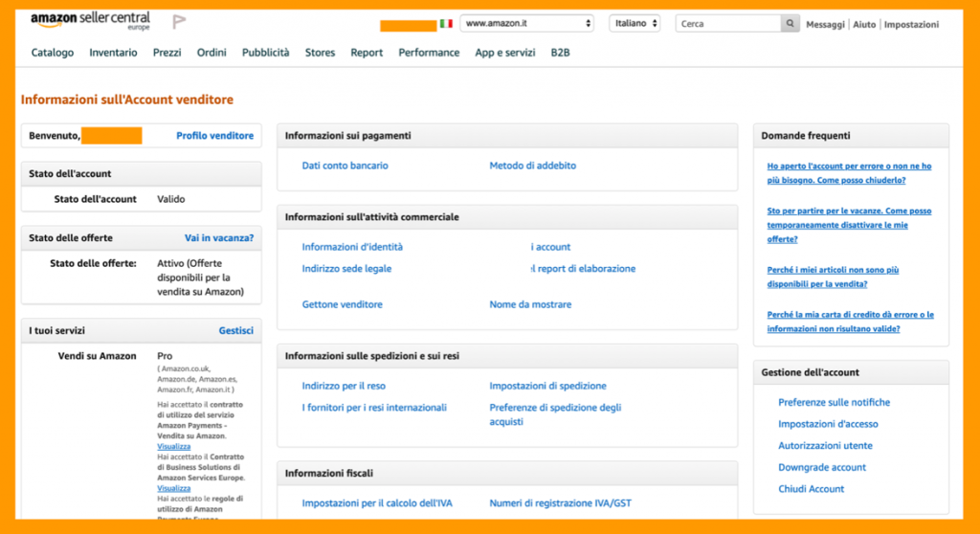Open the Prezzi menu

[167, 53]
